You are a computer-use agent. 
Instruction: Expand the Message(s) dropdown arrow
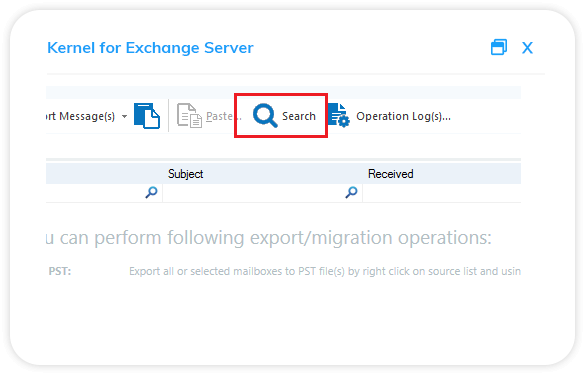coord(124,116)
